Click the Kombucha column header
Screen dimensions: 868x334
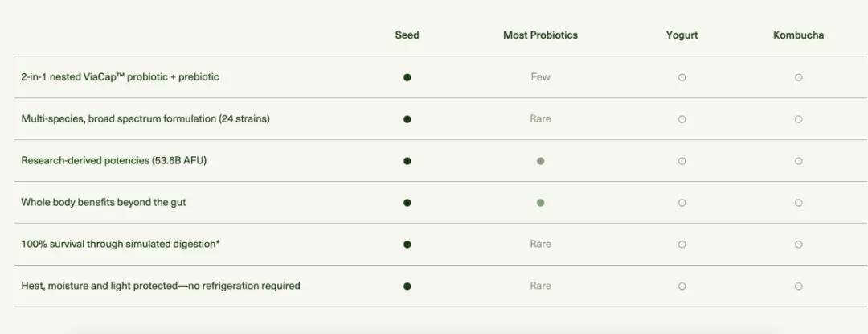click(x=798, y=35)
